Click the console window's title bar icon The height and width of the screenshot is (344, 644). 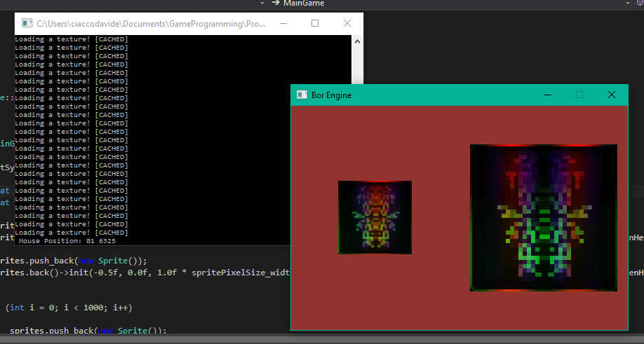point(27,24)
